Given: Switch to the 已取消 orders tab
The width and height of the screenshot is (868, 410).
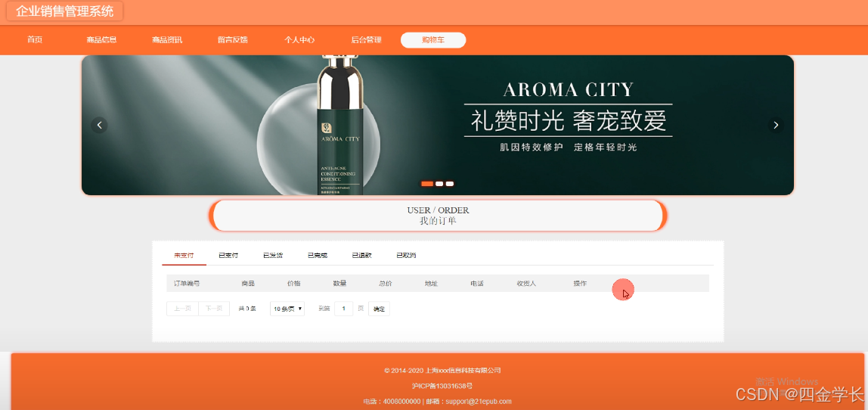Looking at the screenshot, I should pos(406,256).
